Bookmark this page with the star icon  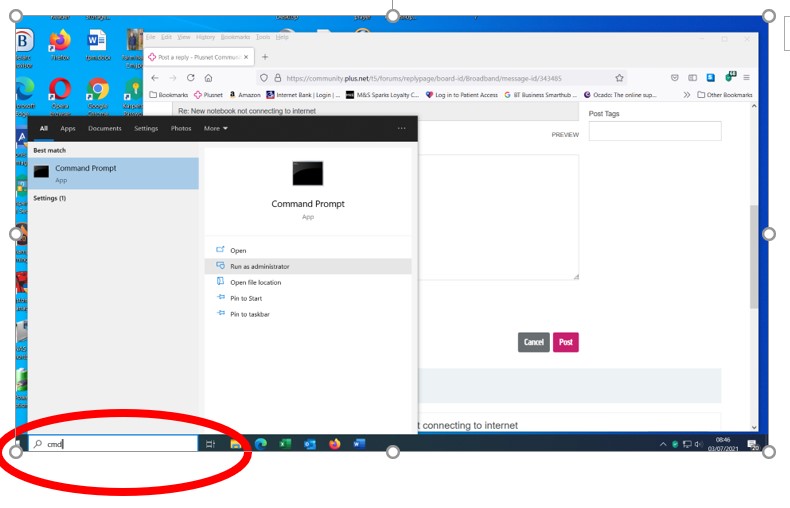(x=619, y=78)
